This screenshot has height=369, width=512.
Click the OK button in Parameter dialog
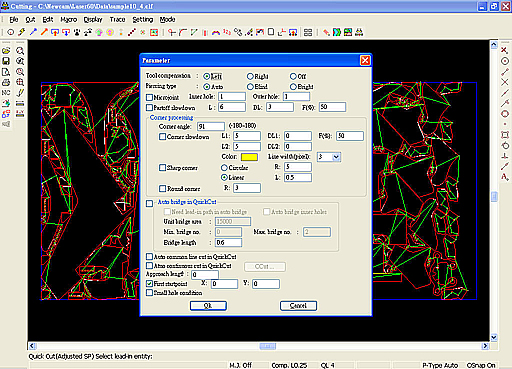click(208, 306)
